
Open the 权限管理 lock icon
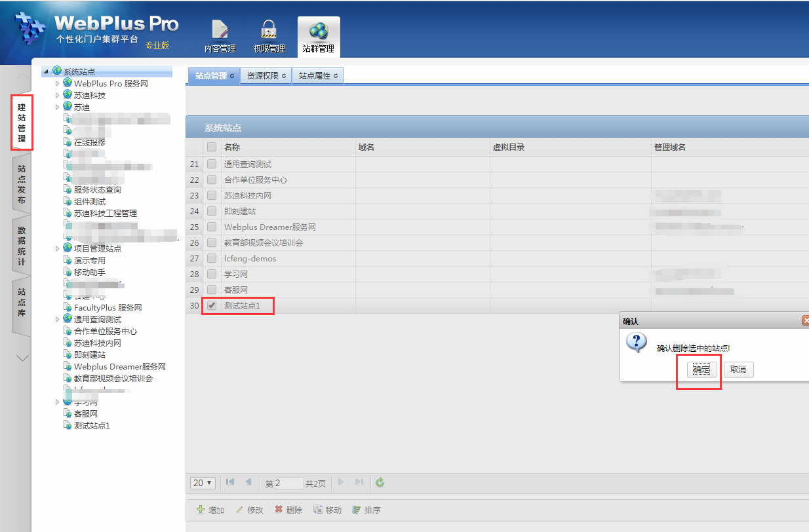click(x=269, y=31)
